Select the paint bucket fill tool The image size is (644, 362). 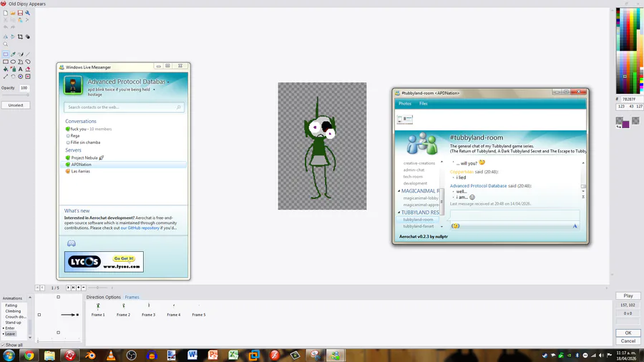point(6,69)
